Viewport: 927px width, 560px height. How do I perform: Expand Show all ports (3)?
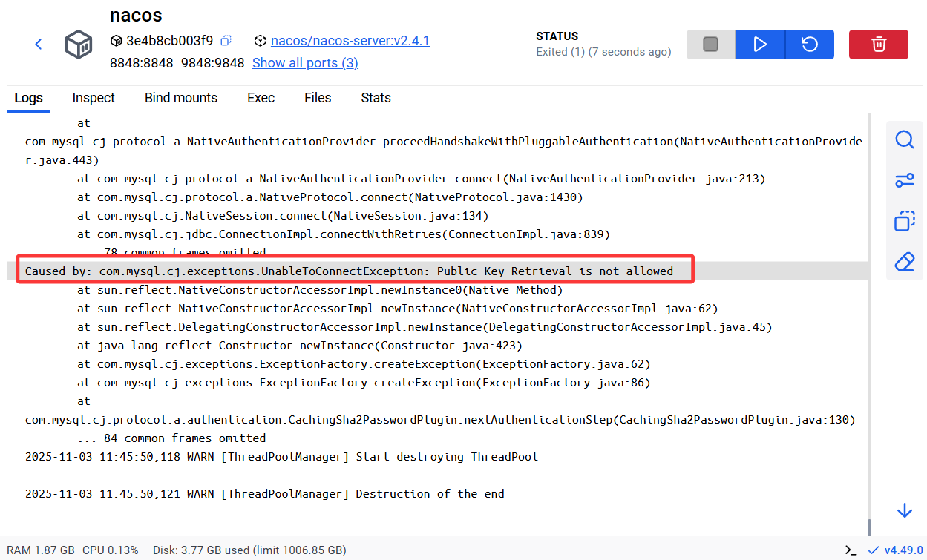305,63
